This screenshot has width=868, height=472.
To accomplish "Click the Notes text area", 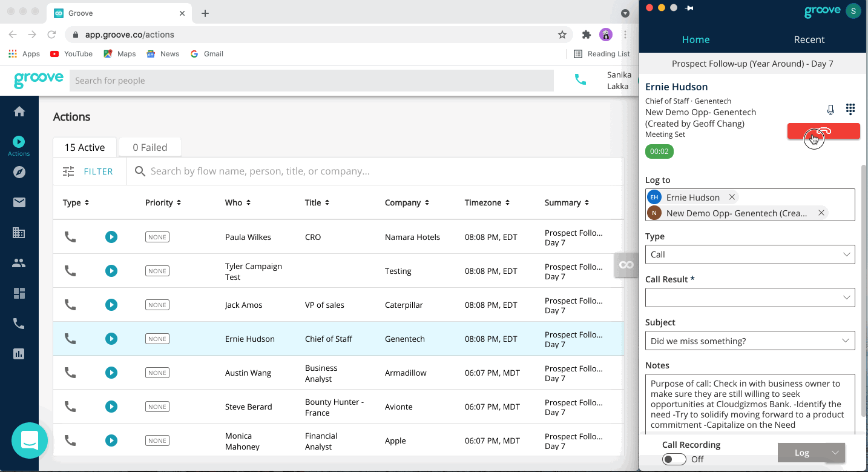I will [750, 404].
